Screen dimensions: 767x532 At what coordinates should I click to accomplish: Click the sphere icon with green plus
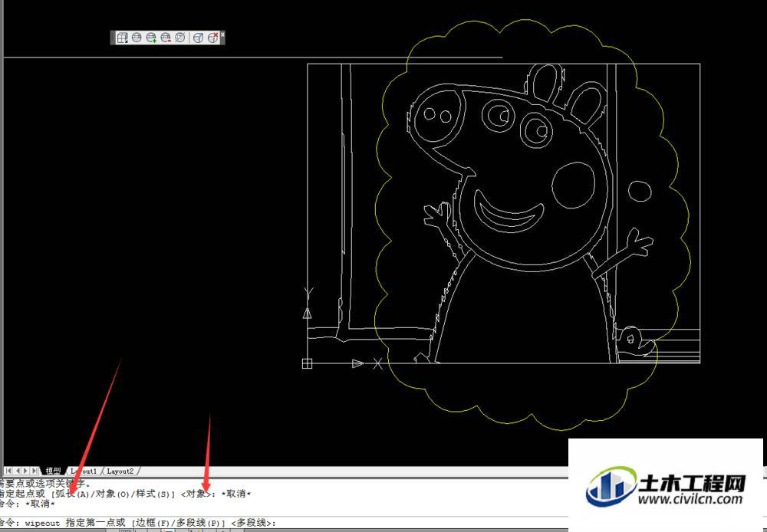pos(151,38)
